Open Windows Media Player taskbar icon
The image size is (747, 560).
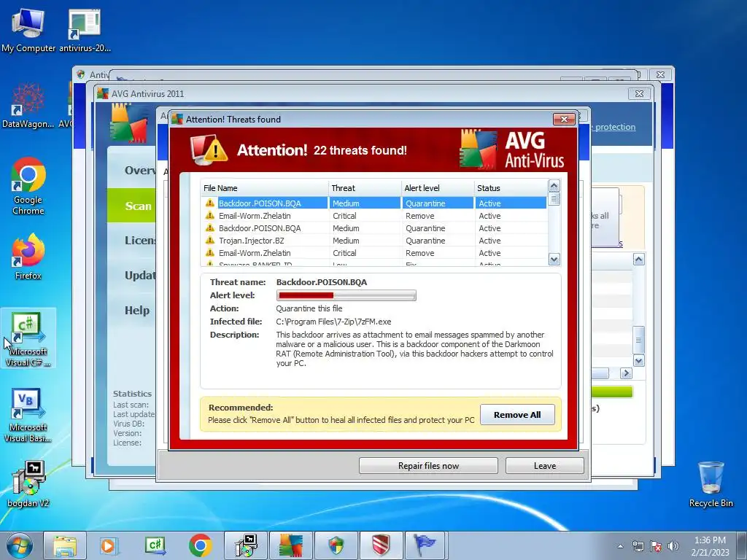109,545
